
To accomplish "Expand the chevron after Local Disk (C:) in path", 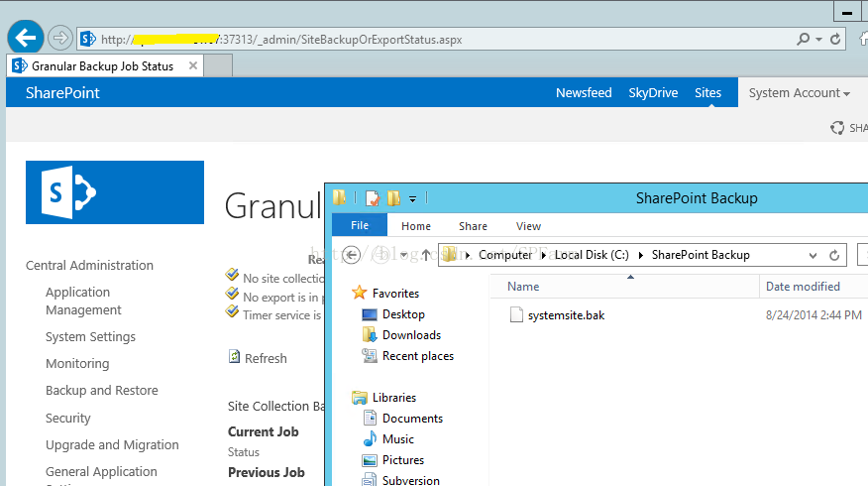I will coord(640,255).
